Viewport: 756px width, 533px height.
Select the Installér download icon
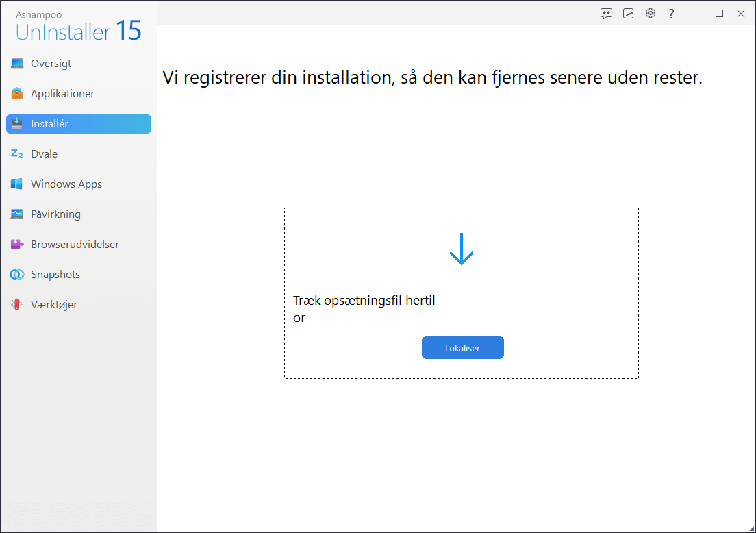17,123
